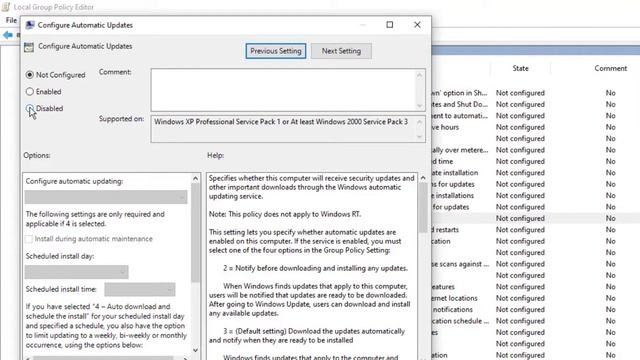Close the Configure Automatic Updates dialog
640x360 pixels.
tap(417, 25)
